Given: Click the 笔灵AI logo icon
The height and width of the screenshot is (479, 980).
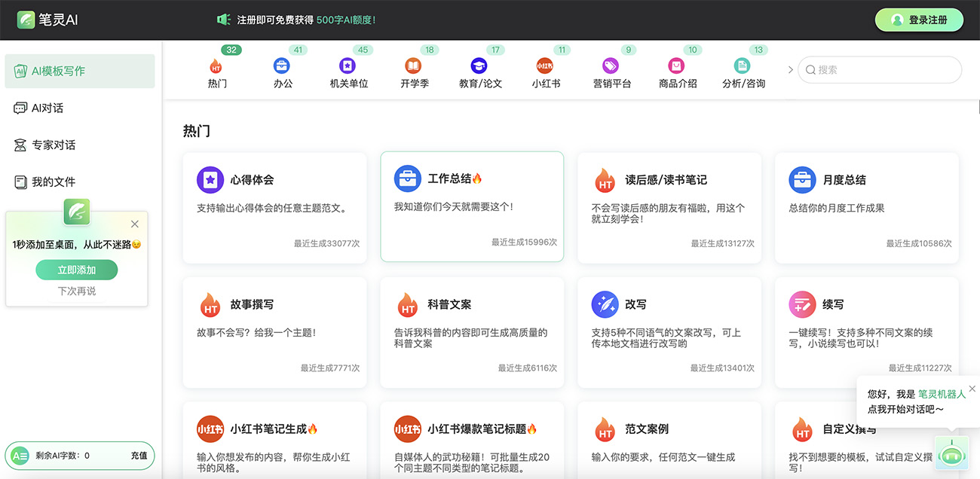Looking at the screenshot, I should click(x=26, y=20).
